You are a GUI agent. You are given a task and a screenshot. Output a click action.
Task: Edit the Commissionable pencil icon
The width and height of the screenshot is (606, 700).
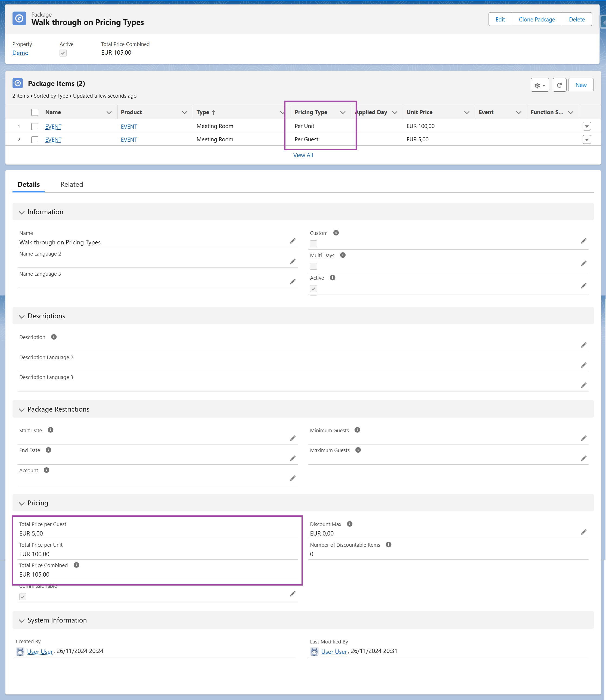pyautogui.click(x=293, y=594)
